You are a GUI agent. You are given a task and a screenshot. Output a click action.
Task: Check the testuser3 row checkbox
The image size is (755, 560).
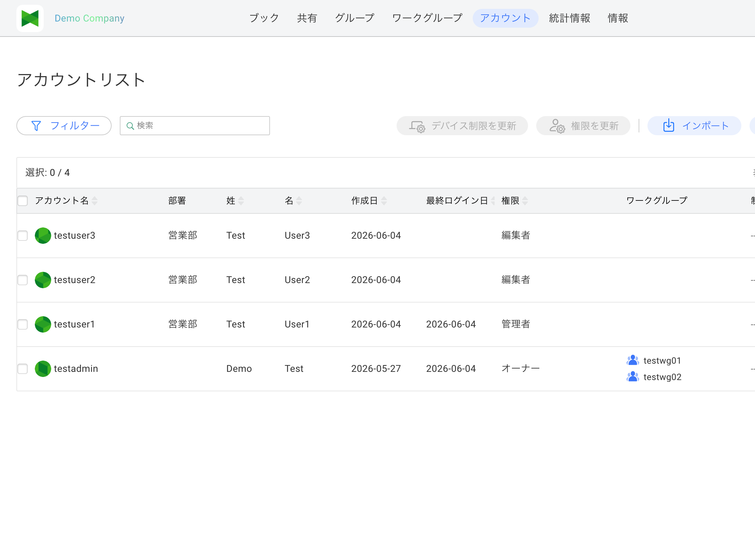click(x=23, y=236)
